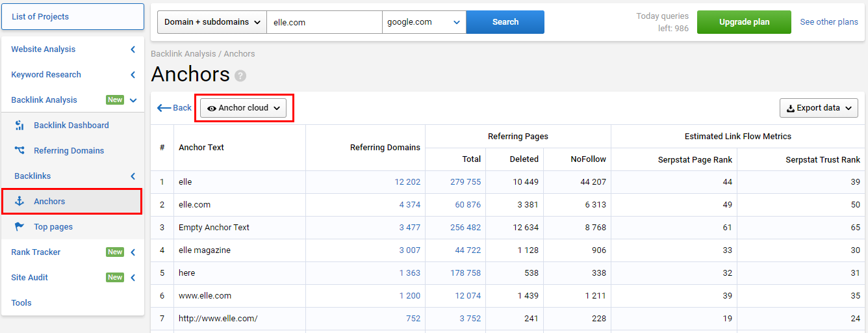This screenshot has height=333, width=868.
Task: Click total pages value 44 722
Action: [x=468, y=250]
